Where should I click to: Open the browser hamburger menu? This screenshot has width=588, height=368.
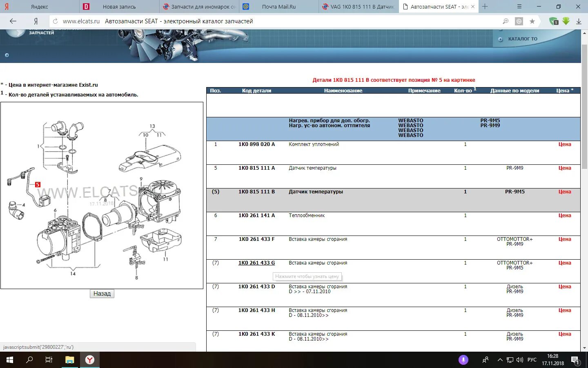pos(519,7)
